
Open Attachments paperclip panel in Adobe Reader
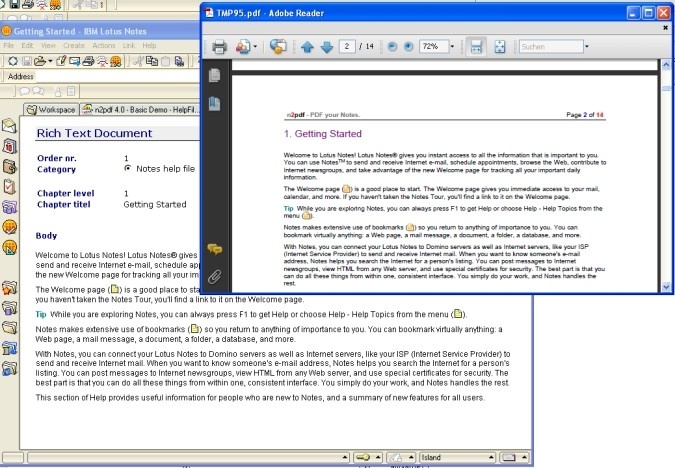(214, 276)
